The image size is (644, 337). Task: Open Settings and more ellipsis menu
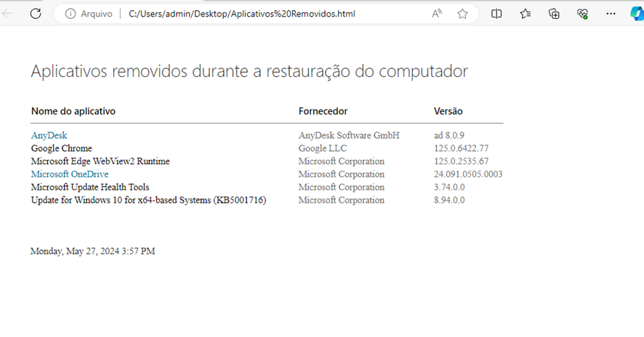tap(611, 14)
